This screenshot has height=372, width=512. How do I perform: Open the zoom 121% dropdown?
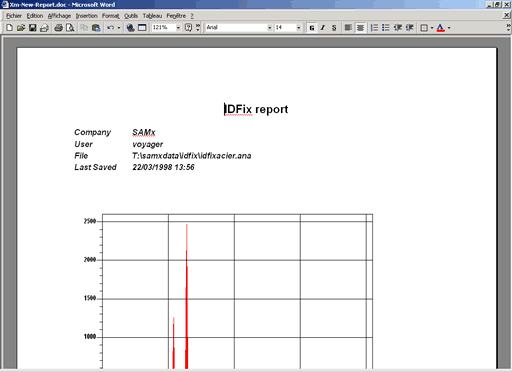[x=178, y=28]
